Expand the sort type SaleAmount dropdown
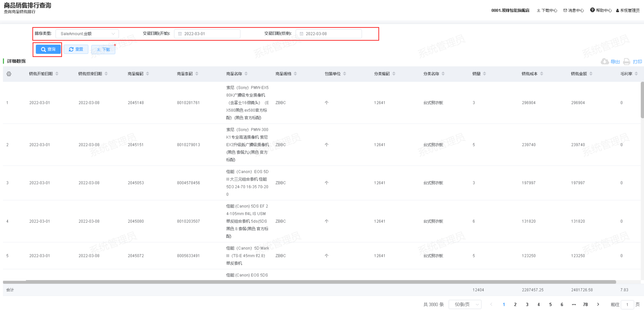The image size is (644, 310). [87, 34]
